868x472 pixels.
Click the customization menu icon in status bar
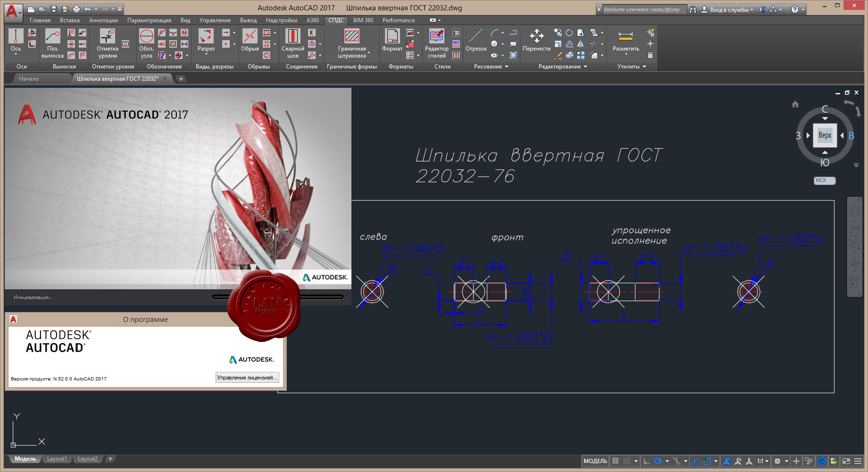858,461
